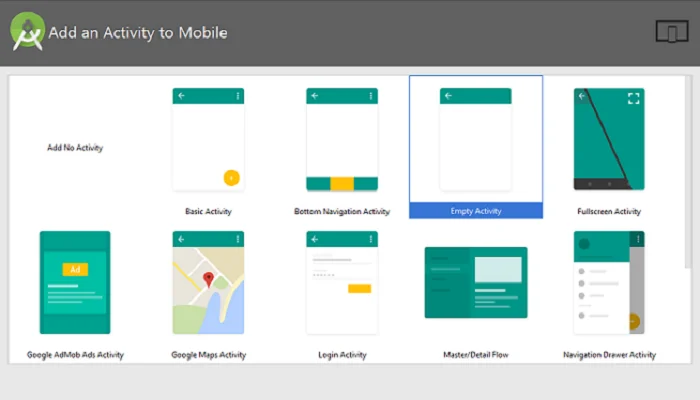Click the template list vertical scrollbar
This screenshot has width=700, height=400.
point(688,172)
